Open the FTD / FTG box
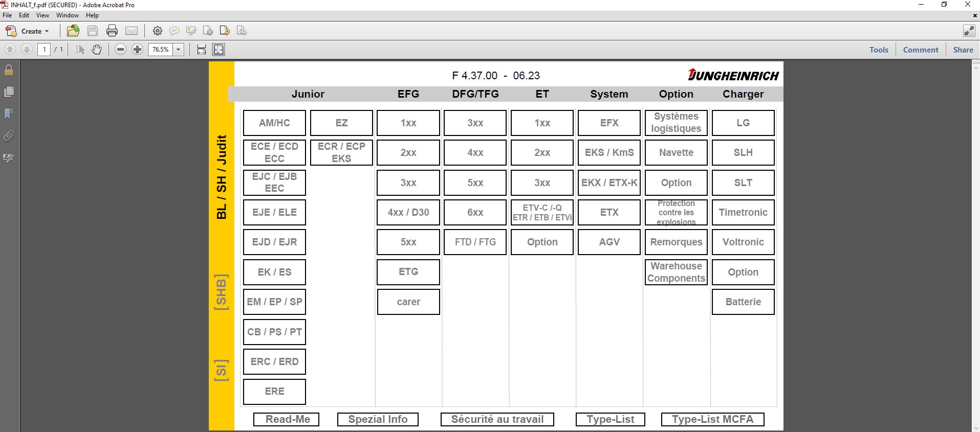The height and width of the screenshot is (432, 980). [475, 242]
